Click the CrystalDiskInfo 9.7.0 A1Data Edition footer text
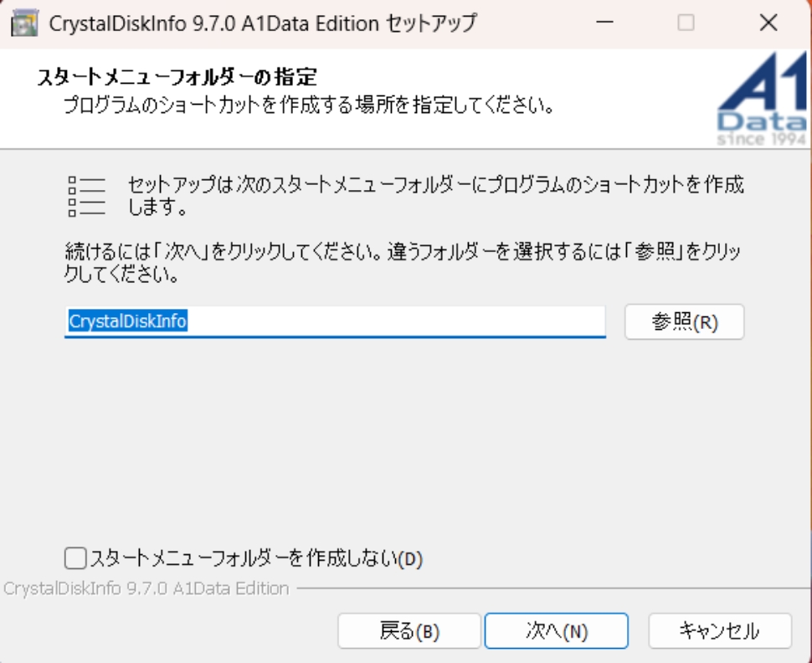Viewport: 812px width, 663px height. pos(146,588)
